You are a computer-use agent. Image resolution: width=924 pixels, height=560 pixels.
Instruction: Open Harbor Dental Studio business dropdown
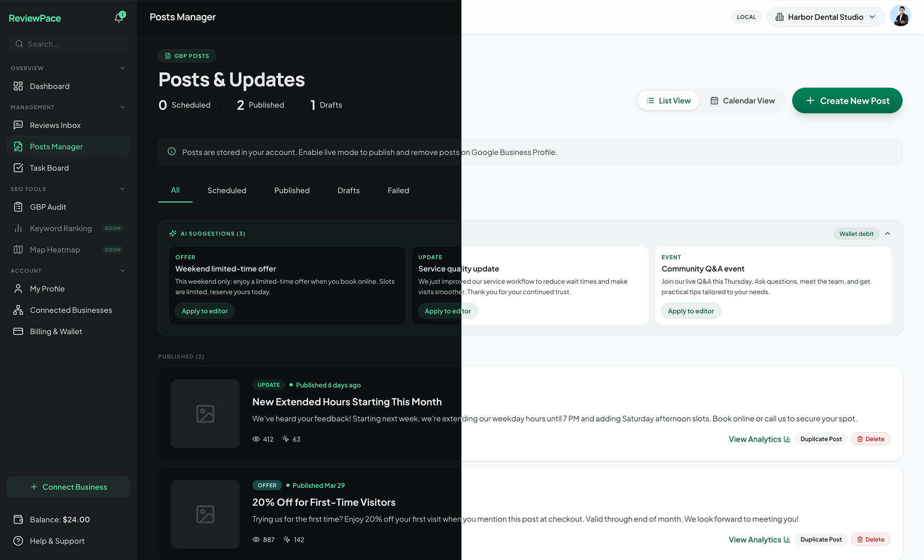pos(826,17)
